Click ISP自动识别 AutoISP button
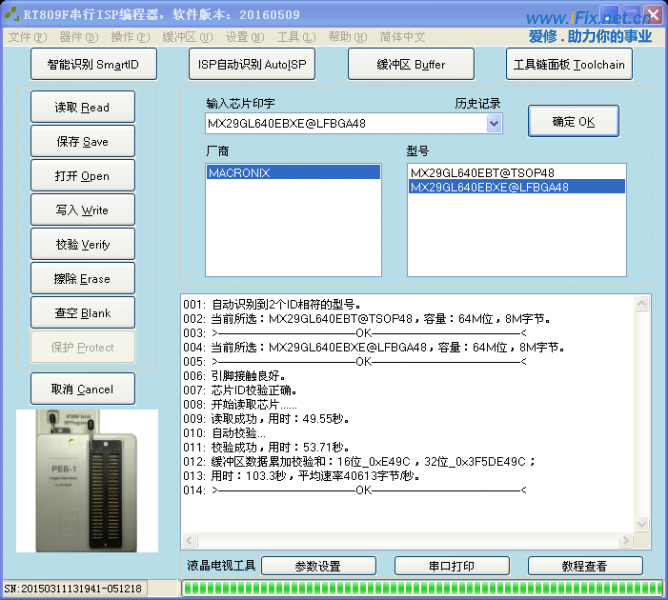Viewport: 668px width, 600px height. 251,65
